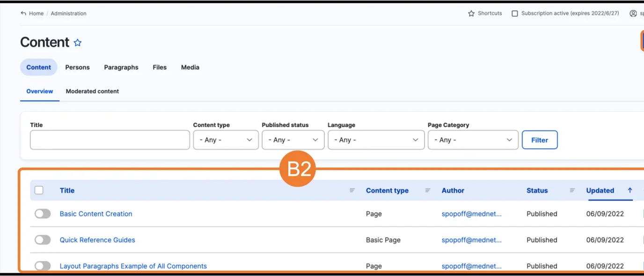Click the Filter button
Screen dimensions: 644x276
click(540, 140)
